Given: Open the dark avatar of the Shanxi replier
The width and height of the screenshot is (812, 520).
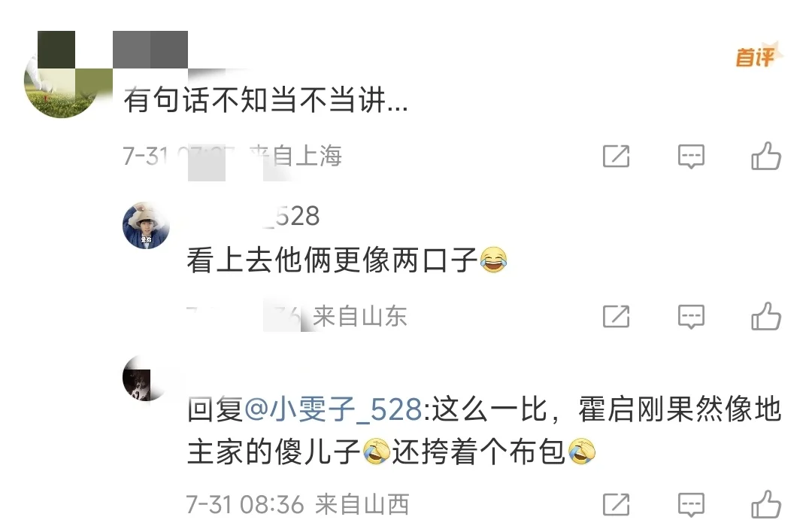Looking at the screenshot, I should coord(145,379).
